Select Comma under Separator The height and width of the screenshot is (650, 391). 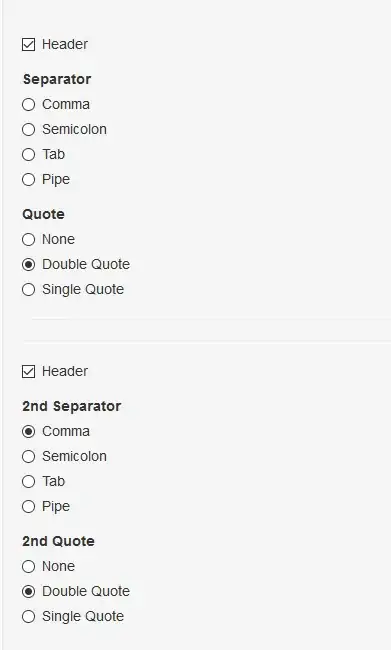(x=28, y=104)
